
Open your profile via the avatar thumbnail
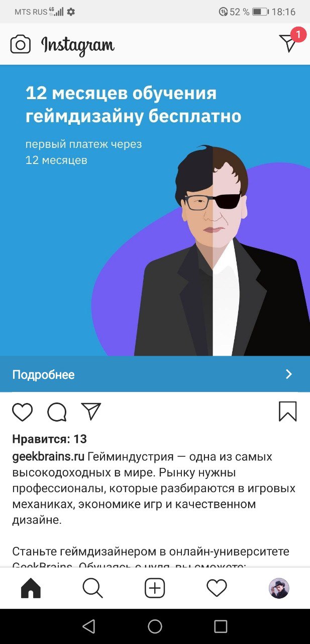(x=279, y=588)
